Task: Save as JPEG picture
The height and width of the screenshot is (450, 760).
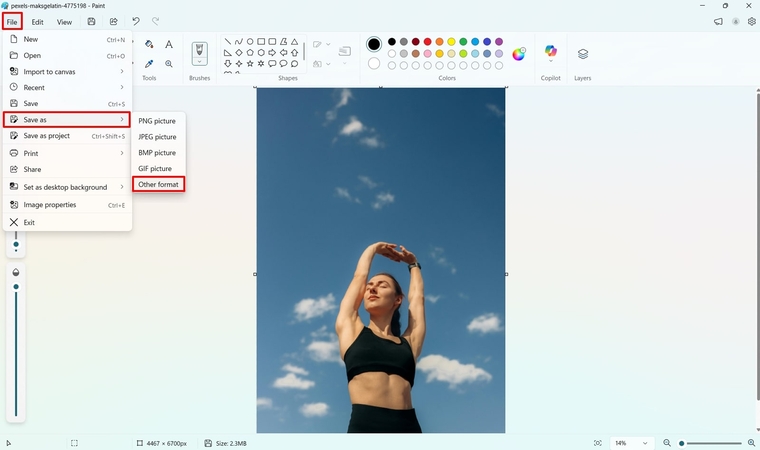Action: tap(158, 137)
